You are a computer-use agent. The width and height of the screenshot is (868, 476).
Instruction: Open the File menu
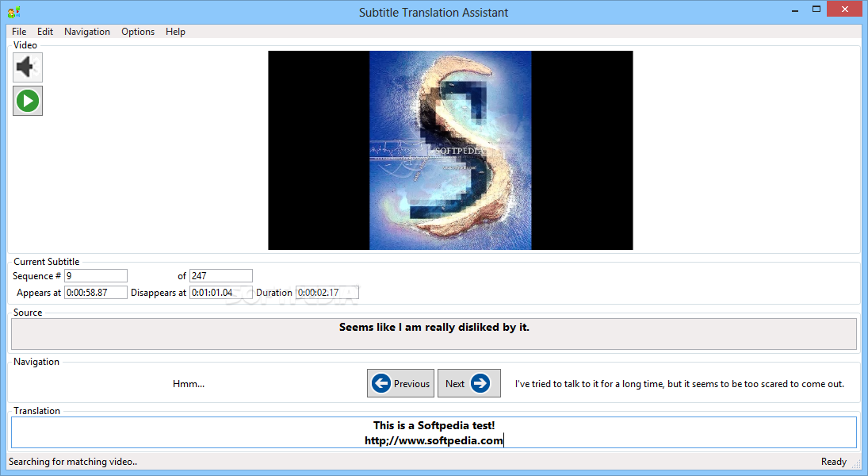19,32
